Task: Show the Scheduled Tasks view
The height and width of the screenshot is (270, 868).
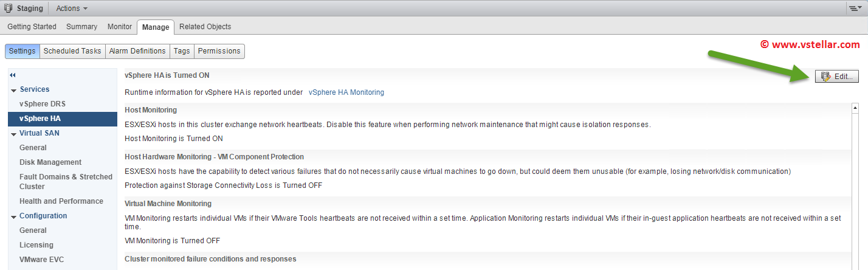Action: click(72, 51)
